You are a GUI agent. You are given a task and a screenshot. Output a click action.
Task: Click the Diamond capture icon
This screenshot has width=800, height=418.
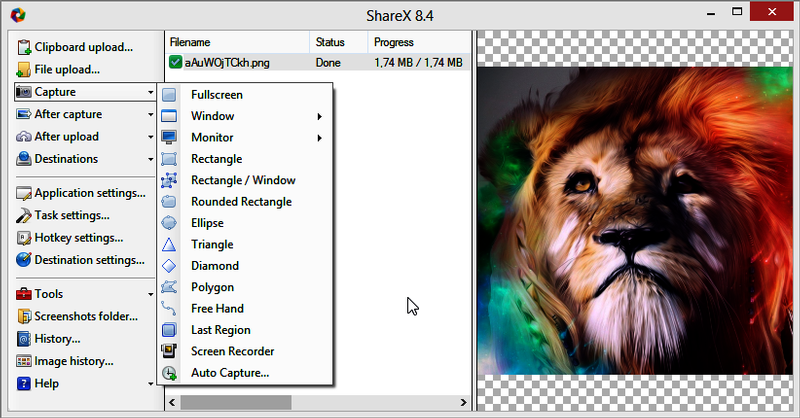(x=169, y=266)
